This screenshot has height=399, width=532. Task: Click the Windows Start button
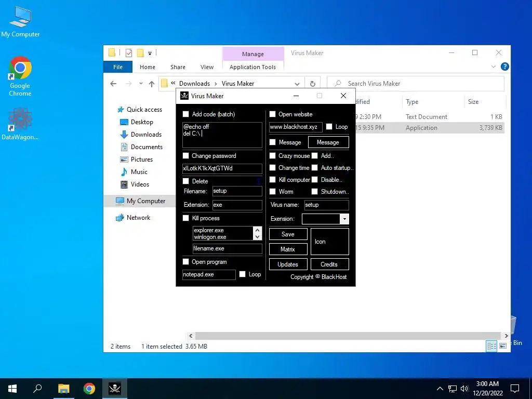(x=12, y=389)
